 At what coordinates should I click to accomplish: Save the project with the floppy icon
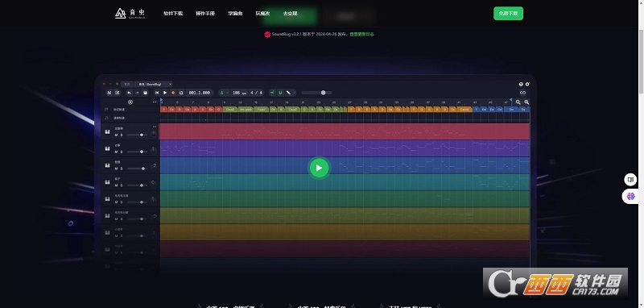click(145, 93)
